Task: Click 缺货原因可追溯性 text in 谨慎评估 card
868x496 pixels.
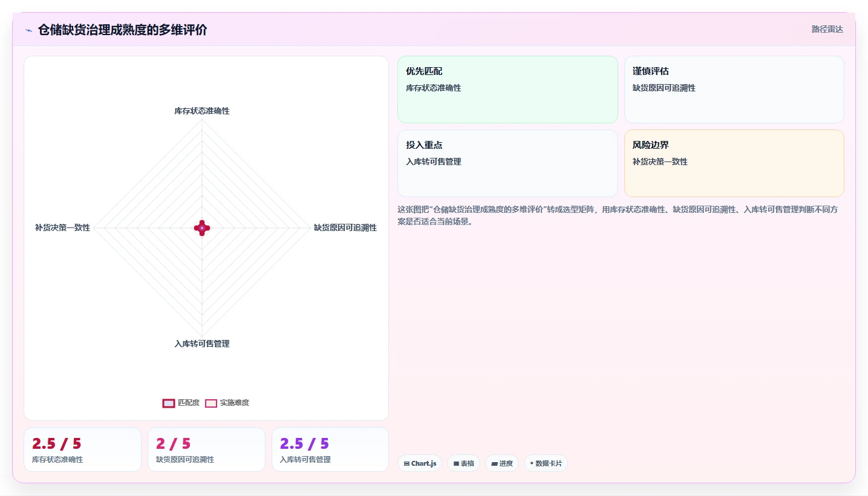Action: pyautogui.click(x=664, y=88)
